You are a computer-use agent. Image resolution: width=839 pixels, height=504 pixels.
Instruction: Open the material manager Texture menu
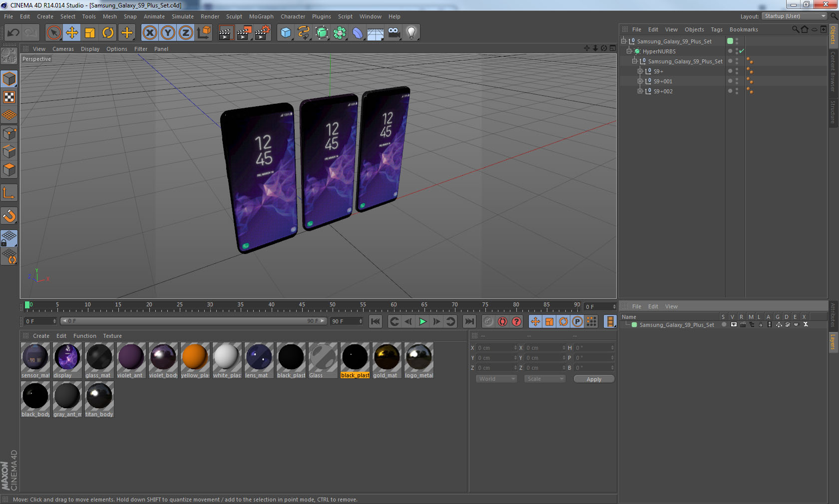pos(112,336)
